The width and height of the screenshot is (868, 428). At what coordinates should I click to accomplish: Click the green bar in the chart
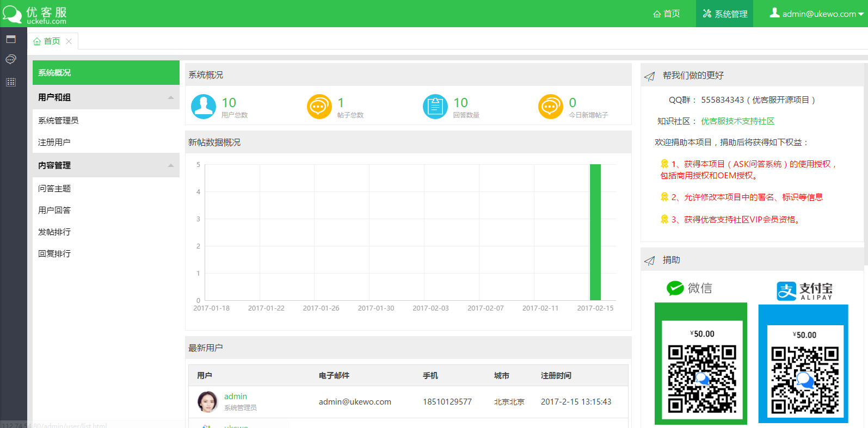(595, 232)
